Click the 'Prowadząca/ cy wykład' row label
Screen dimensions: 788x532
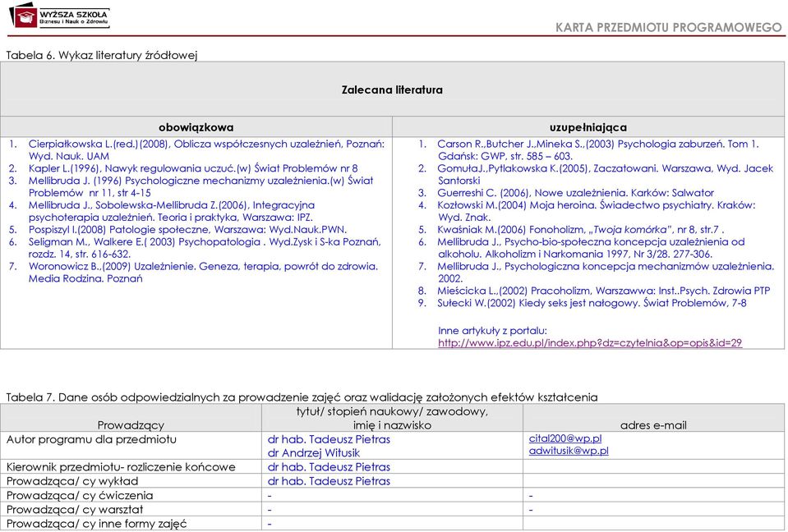coord(71,481)
